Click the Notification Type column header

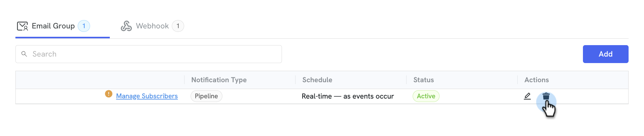point(219,80)
